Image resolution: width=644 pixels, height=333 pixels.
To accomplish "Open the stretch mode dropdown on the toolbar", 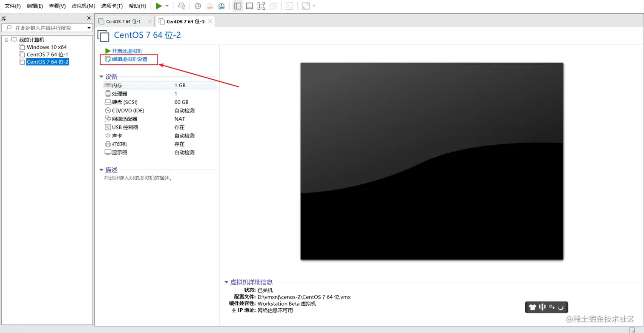I will click(313, 6).
